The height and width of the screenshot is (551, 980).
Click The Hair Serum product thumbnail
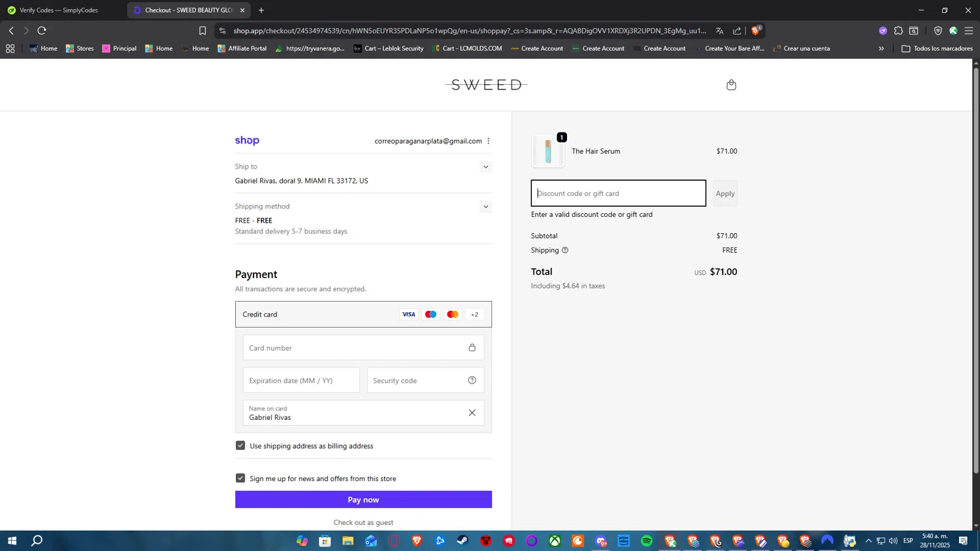(548, 151)
